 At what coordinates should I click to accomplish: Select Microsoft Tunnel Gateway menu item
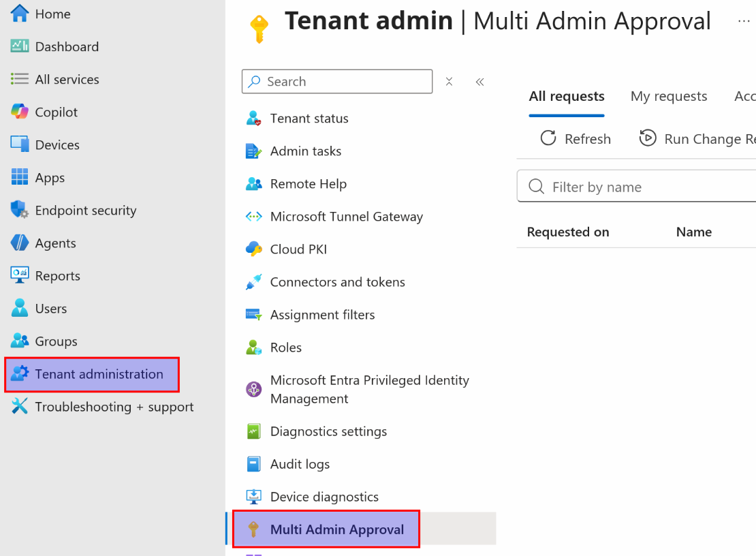[x=347, y=217]
